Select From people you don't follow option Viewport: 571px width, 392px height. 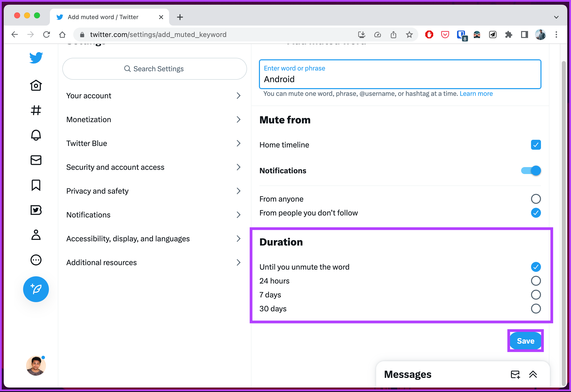[x=536, y=213]
